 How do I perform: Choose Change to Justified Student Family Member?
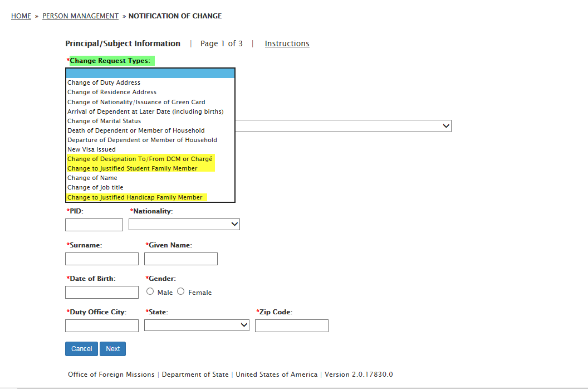[x=150, y=168]
